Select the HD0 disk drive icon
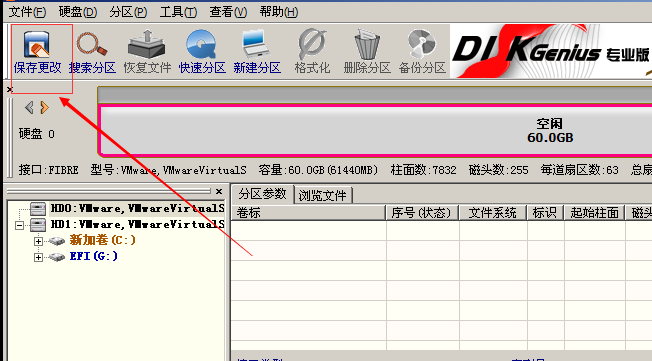 coord(38,208)
